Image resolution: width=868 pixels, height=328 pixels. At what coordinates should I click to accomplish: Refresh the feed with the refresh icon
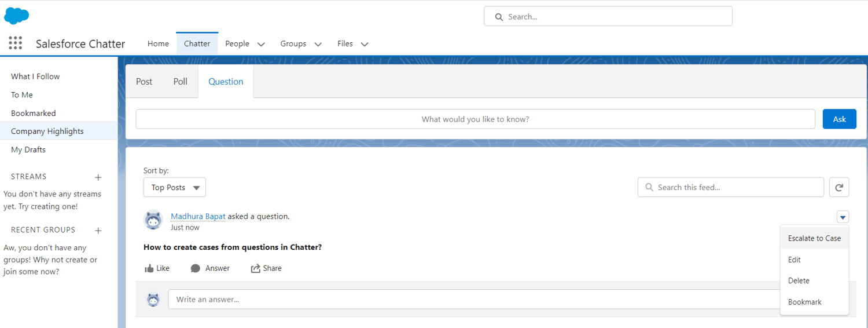839,187
